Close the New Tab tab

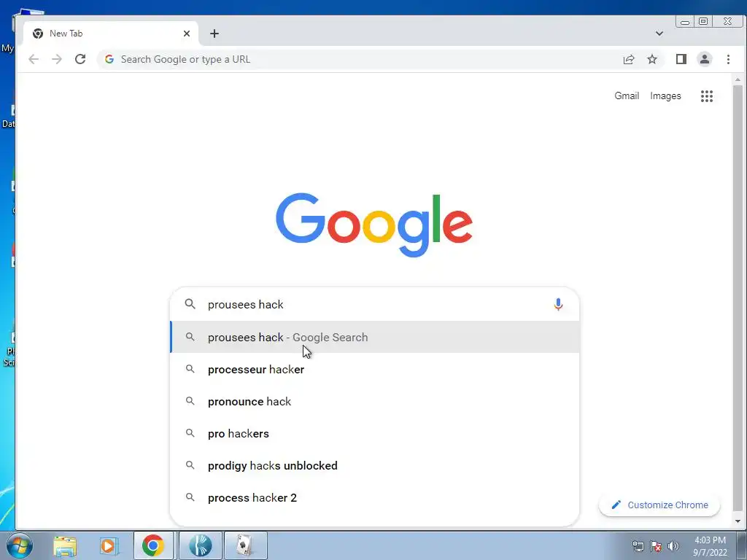[x=187, y=34]
